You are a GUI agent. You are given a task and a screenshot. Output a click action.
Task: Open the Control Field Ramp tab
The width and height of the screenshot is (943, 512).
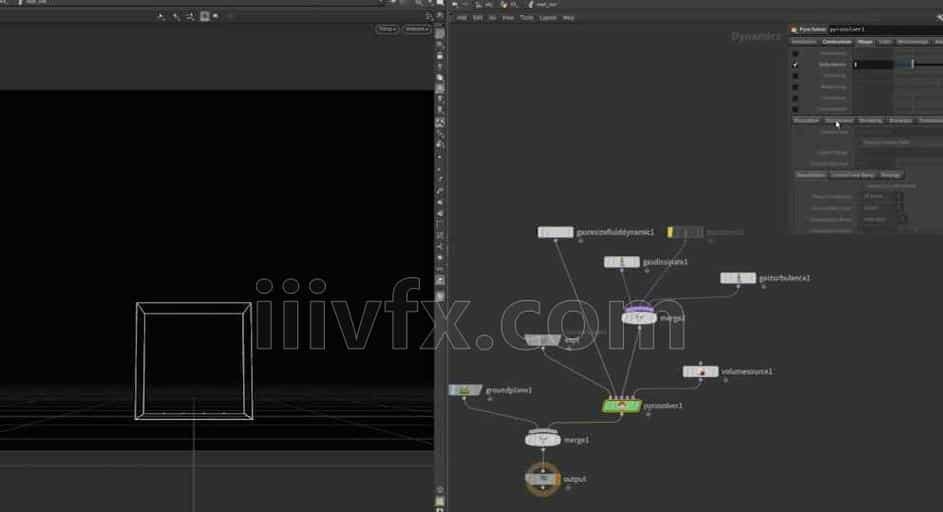pos(853,175)
